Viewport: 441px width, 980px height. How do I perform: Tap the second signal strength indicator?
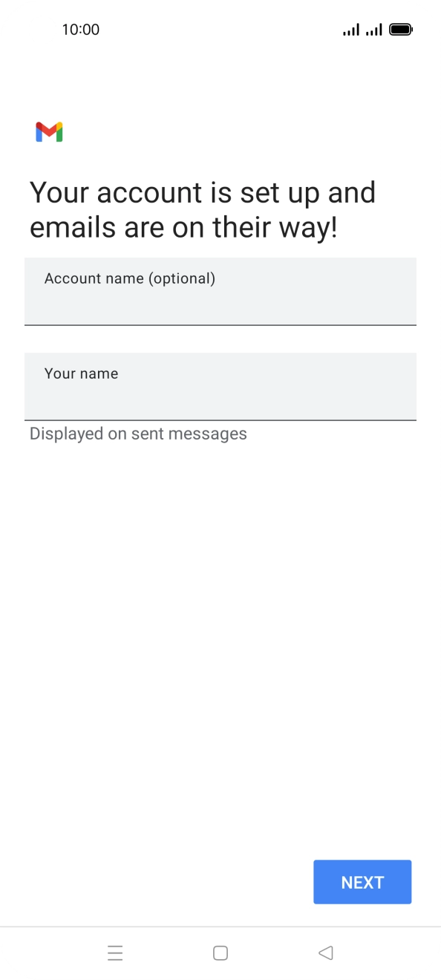tap(375, 29)
